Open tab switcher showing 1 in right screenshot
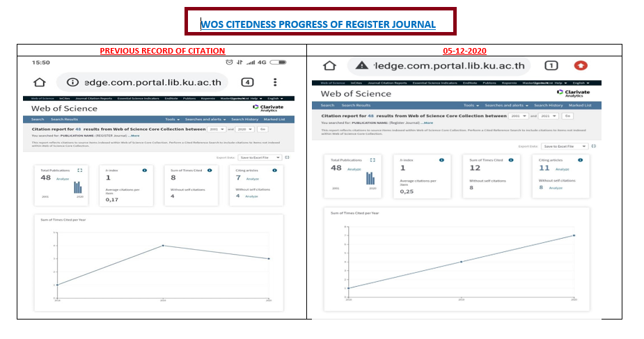 coord(551,65)
